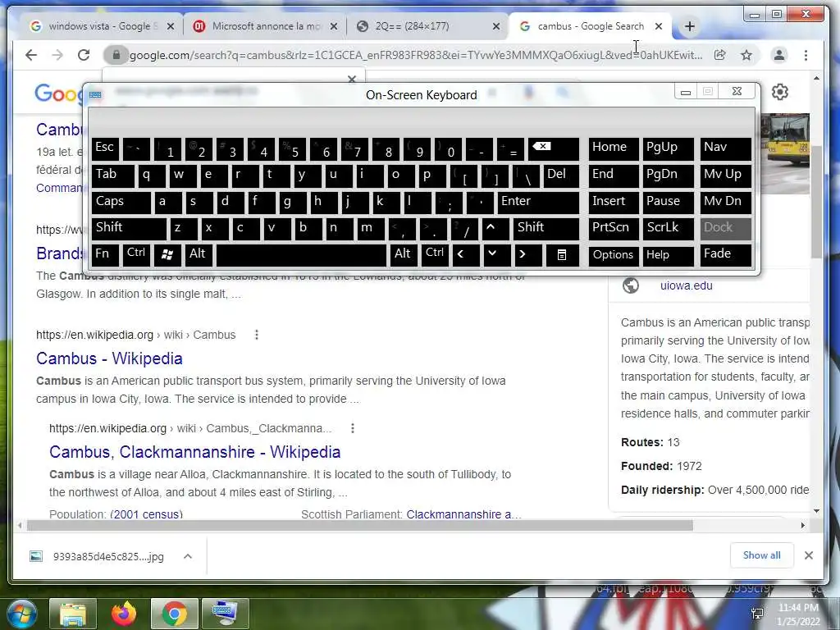
Task: Switch to the Microsoft annonce tab
Action: (266, 26)
